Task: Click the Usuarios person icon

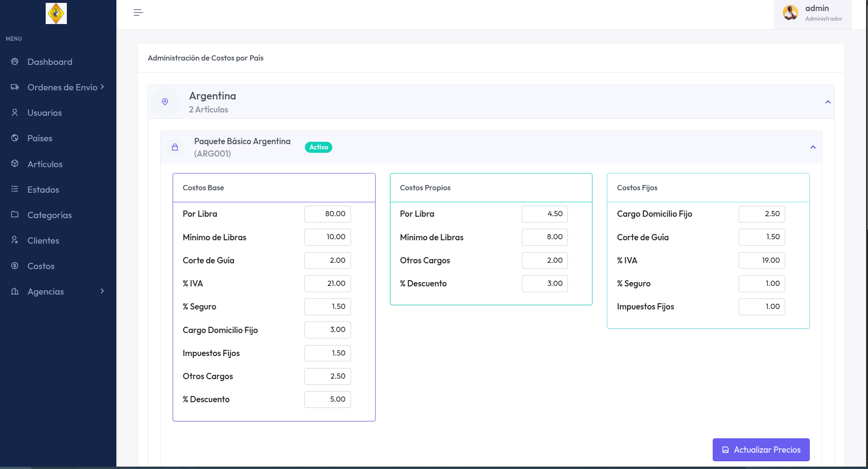Action: tap(15, 112)
